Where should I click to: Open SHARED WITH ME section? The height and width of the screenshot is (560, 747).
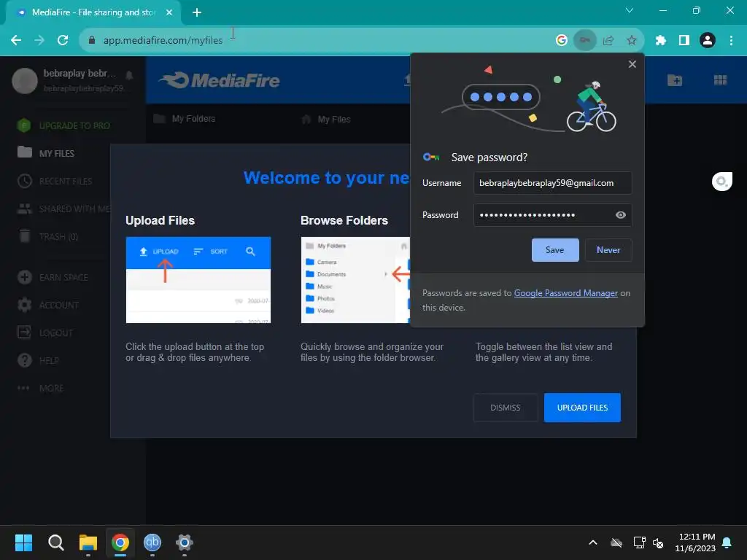63,209
